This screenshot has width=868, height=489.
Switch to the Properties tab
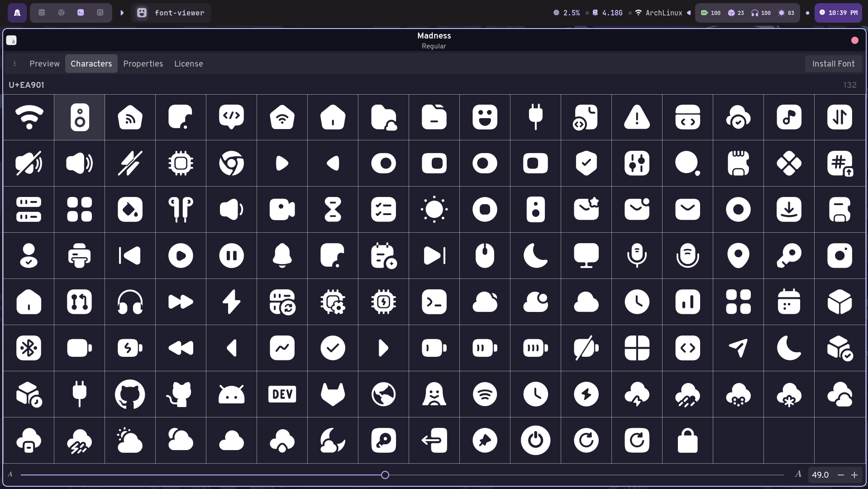point(143,64)
